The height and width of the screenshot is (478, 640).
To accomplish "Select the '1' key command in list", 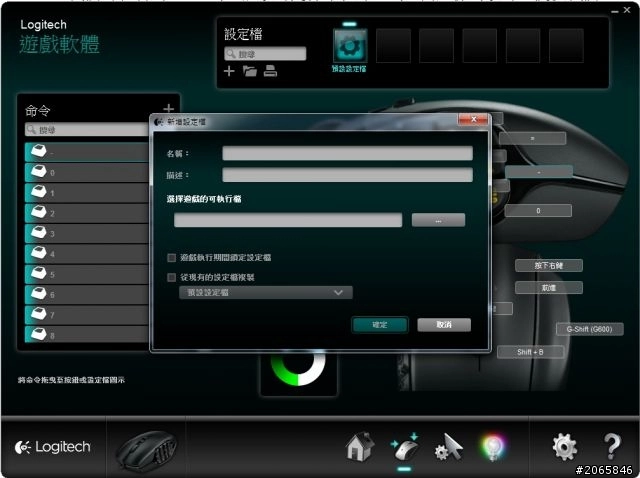I will (87, 193).
